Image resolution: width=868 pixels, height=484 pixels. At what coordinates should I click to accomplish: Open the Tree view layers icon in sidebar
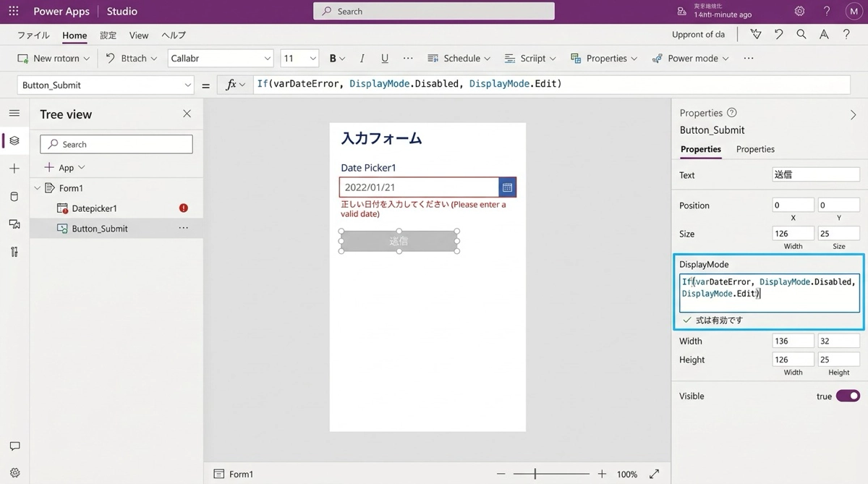pyautogui.click(x=14, y=140)
